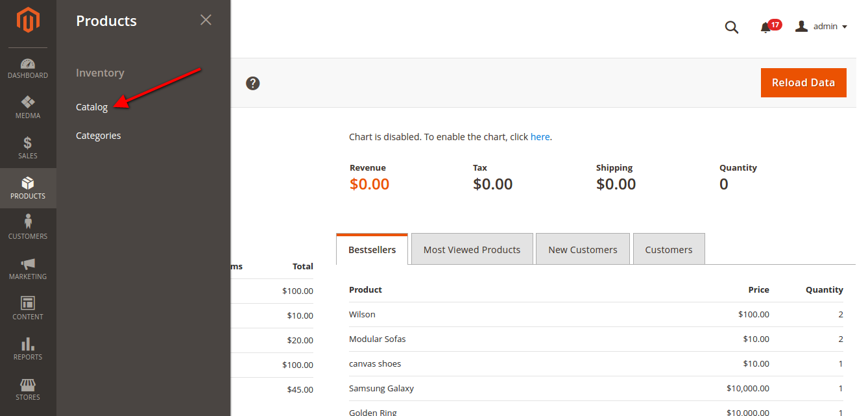868x416 pixels.
Task: Open notifications via the bell icon
Action: point(766,27)
